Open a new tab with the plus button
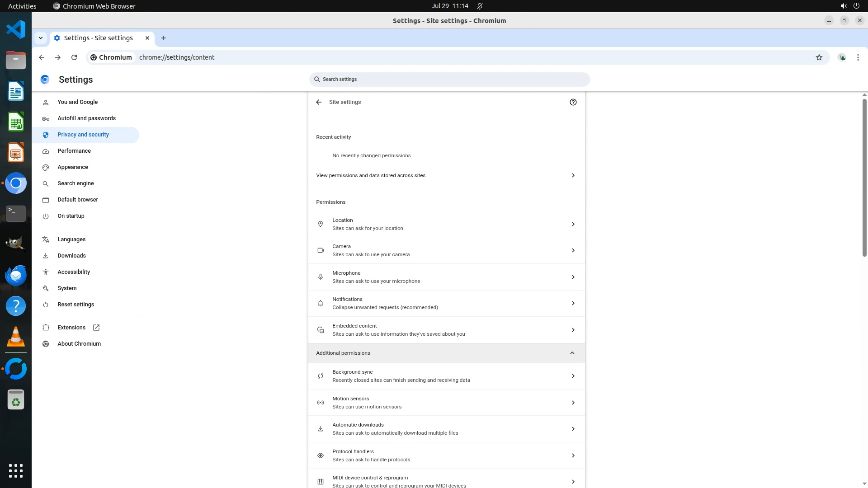 pyautogui.click(x=164, y=38)
